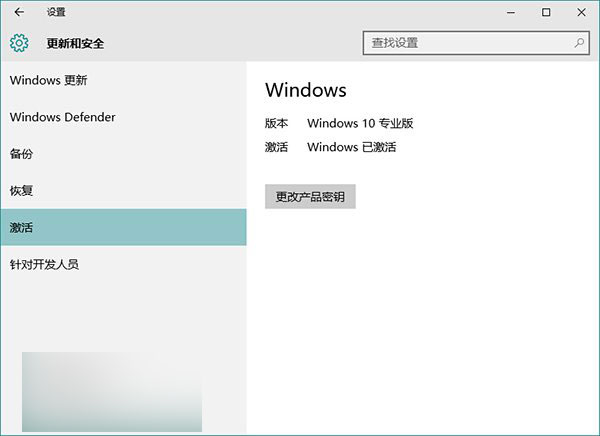Click the back arrow in title bar
Viewport: 600px width, 436px height.
tap(19, 12)
